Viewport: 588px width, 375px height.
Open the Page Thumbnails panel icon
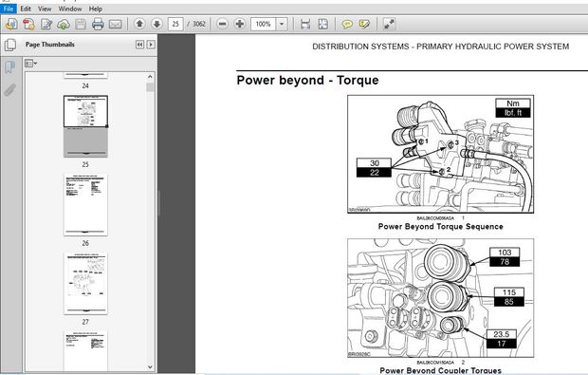pos(10,45)
